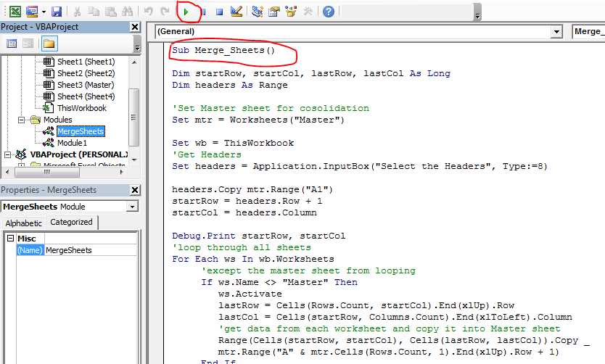Click the 'Dim headers As Range' line
This screenshot has width=605, height=364.
pos(229,85)
